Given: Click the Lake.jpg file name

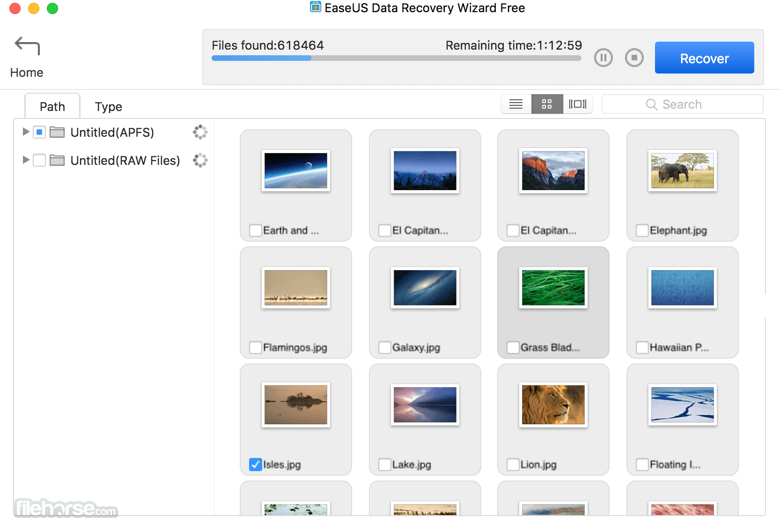Looking at the screenshot, I should (x=412, y=465).
